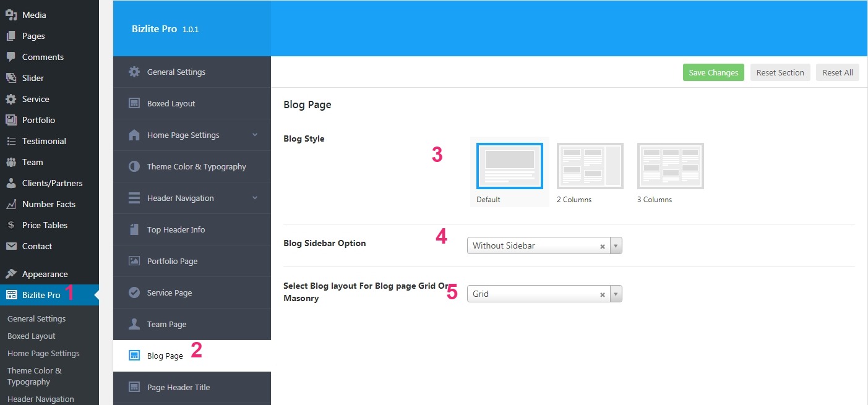
Task: Click the Top Header Info document icon
Action: [x=134, y=229]
